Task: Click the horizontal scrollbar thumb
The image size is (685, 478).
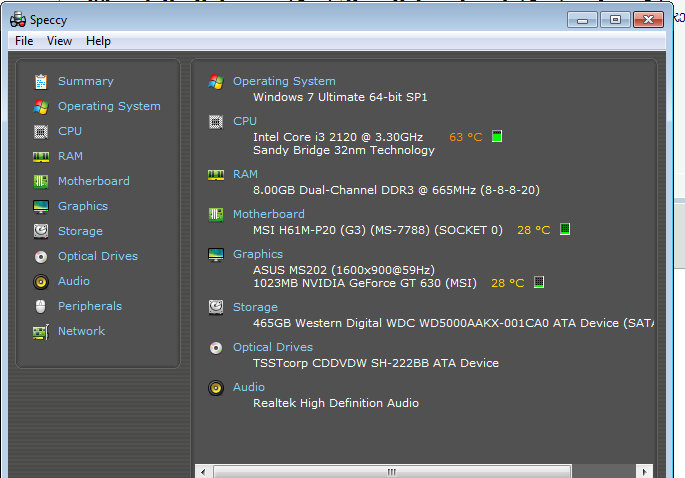Action: point(392,472)
